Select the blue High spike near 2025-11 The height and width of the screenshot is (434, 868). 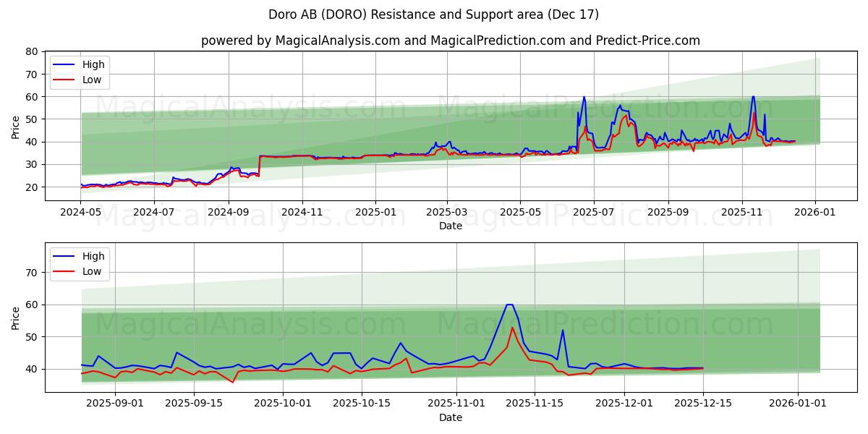click(x=752, y=98)
